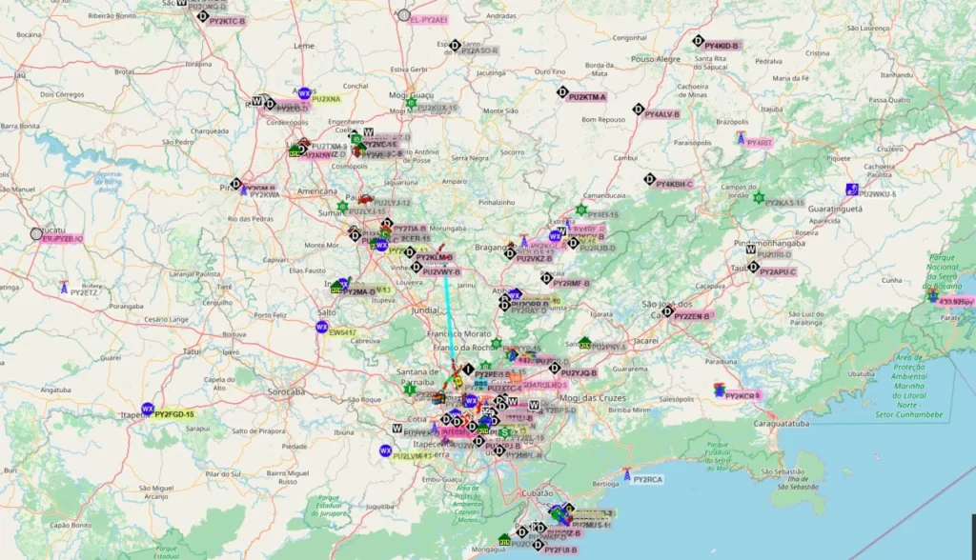The image size is (976, 560).
Task: Click the PU2KUX-15 green star marker
Action: [x=411, y=103]
